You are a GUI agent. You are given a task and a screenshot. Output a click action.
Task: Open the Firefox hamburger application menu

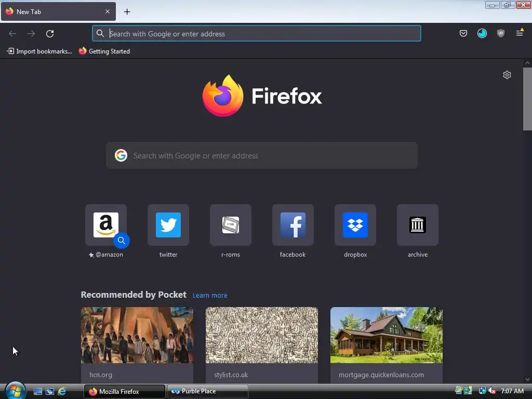520,33
